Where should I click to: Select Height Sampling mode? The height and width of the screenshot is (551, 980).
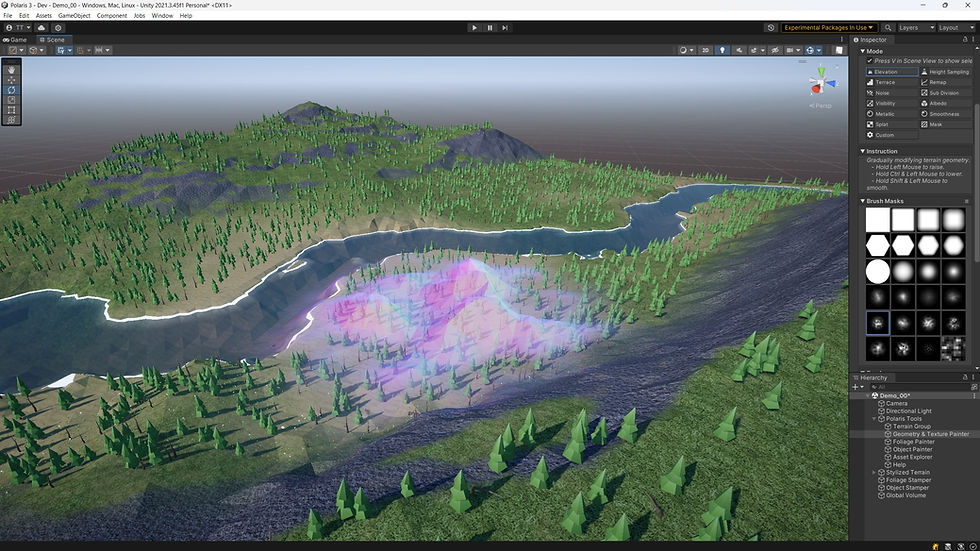coord(946,72)
